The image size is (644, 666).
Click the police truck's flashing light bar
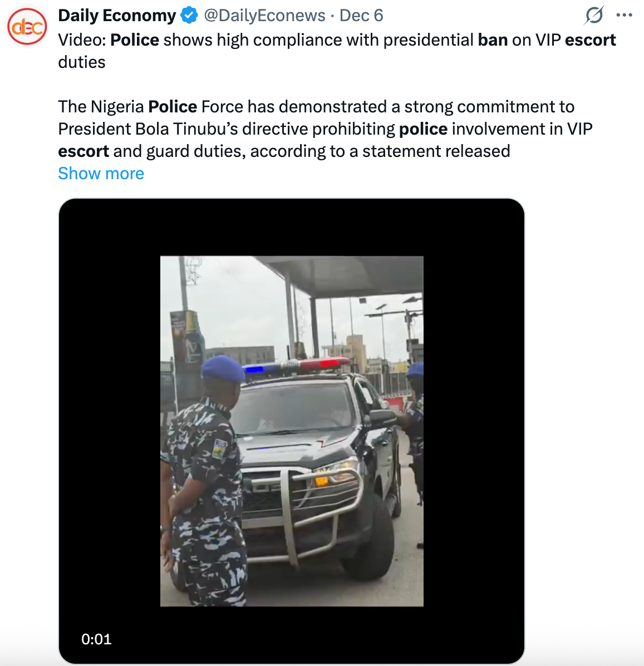[x=297, y=366]
